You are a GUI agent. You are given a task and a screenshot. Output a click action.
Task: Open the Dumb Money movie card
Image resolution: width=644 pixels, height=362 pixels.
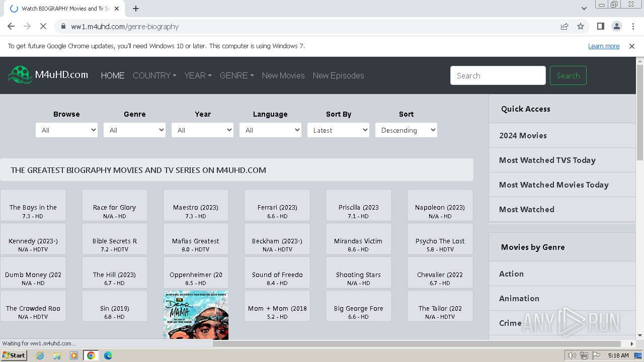33,273
